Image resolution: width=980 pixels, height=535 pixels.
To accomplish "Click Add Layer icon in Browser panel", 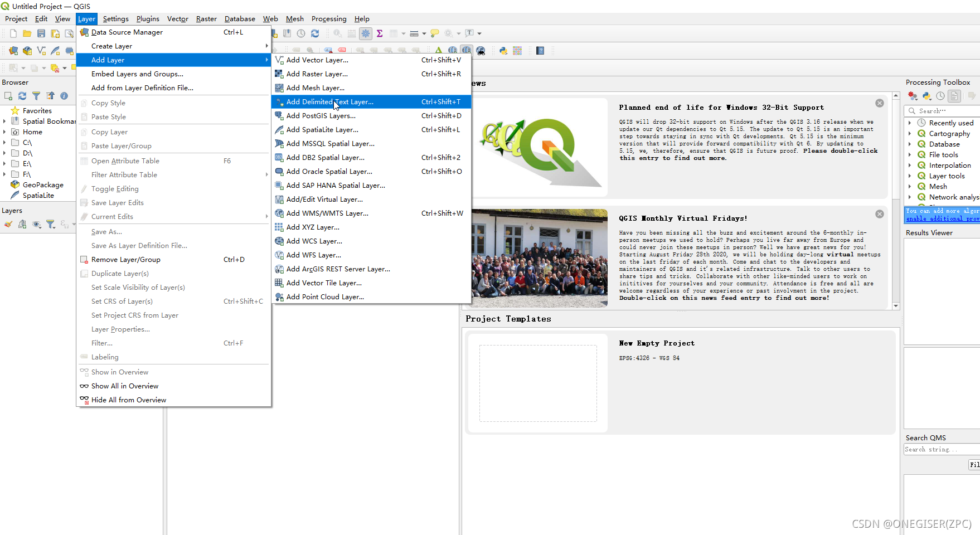I will (x=8, y=96).
